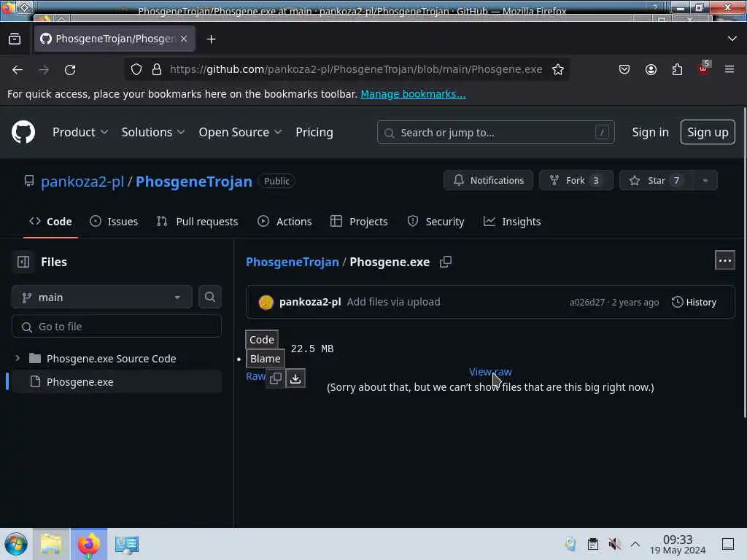Open the file History link
This screenshot has height=560, width=747.
(694, 303)
